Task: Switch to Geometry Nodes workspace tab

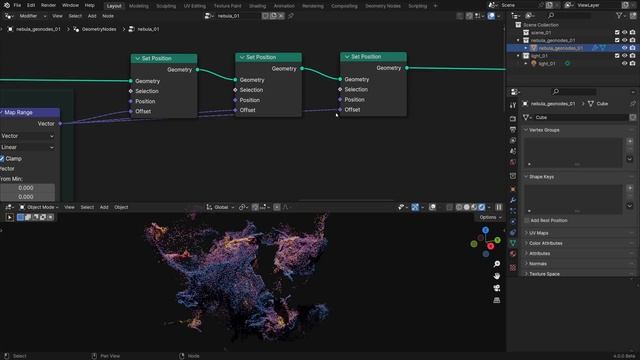Action: [x=382, y=6]
